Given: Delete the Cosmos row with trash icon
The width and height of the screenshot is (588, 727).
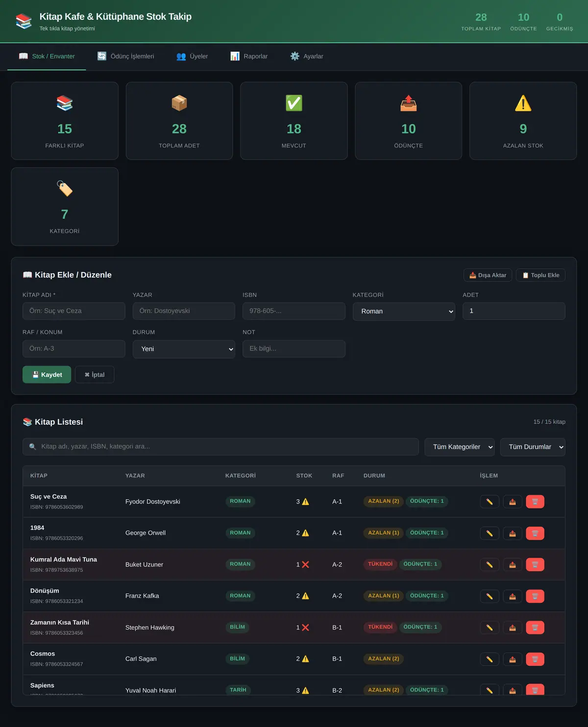Looking at the screenshot, I should (x=535, y=659).
